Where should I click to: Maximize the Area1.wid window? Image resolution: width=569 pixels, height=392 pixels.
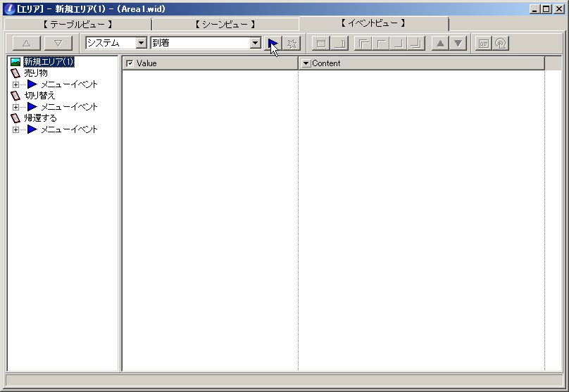point(546,9)
